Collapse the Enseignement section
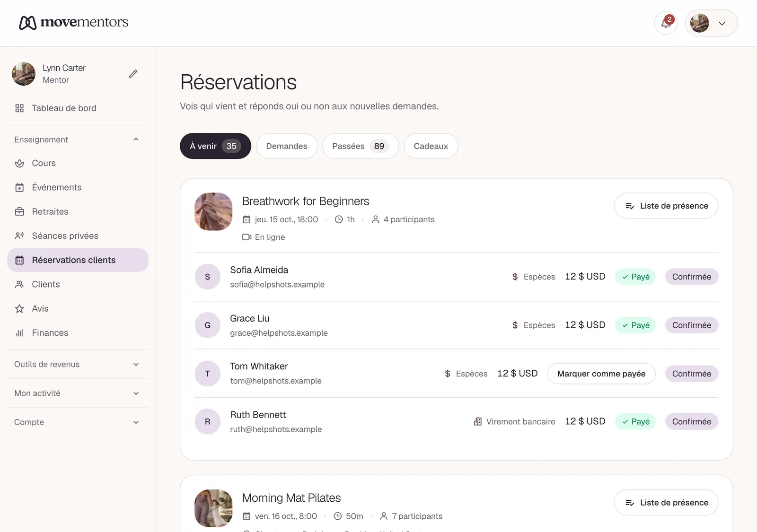The width and height of the screenshot is (757, 532). 78,140
